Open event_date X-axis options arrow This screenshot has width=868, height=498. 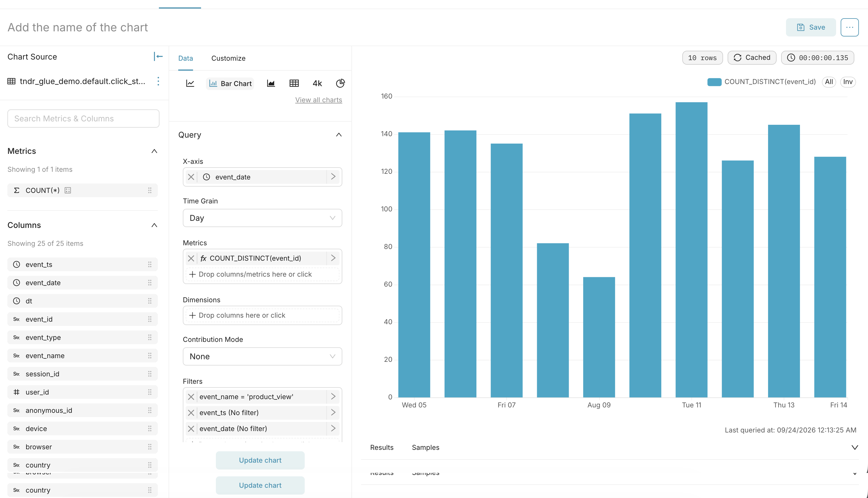pyautogui.click(x=333, y=177)
